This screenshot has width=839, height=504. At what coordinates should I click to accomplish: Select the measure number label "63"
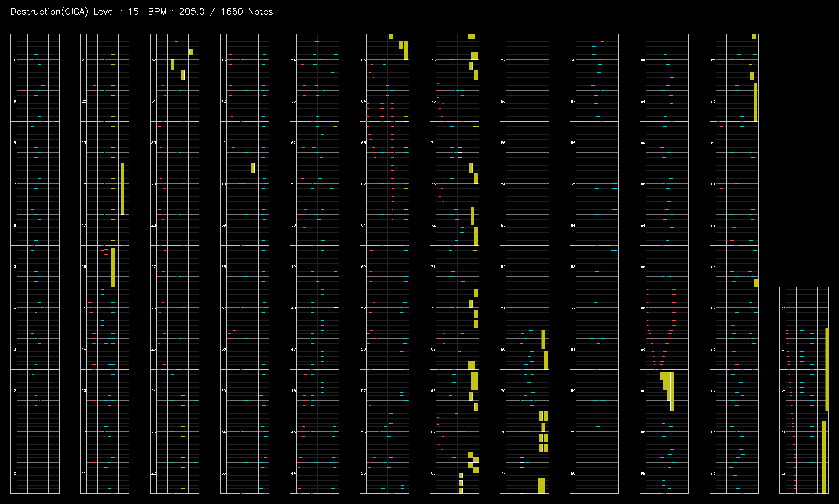[364, 143]
